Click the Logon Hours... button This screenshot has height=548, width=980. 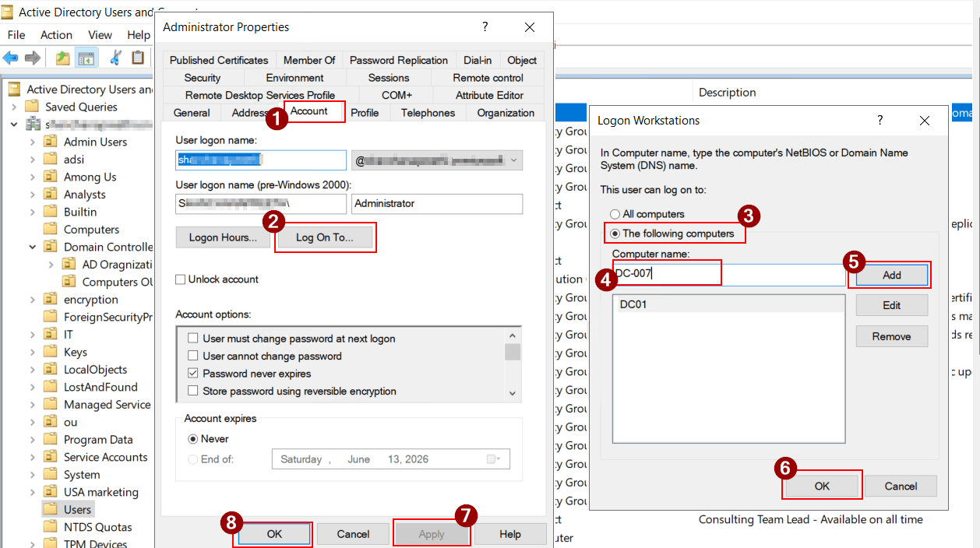pyautogui.click(x=223, y=237)
